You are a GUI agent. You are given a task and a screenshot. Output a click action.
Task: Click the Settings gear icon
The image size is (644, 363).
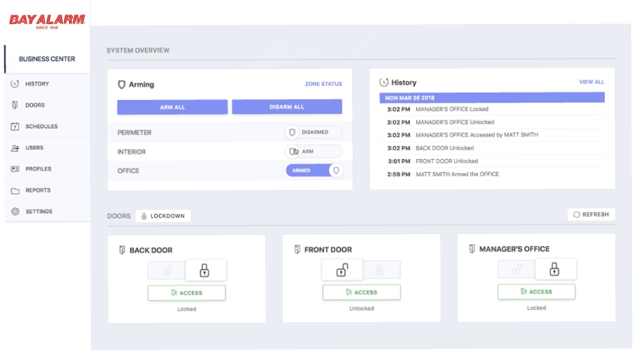pyautogui.click(x=15, y=211)
